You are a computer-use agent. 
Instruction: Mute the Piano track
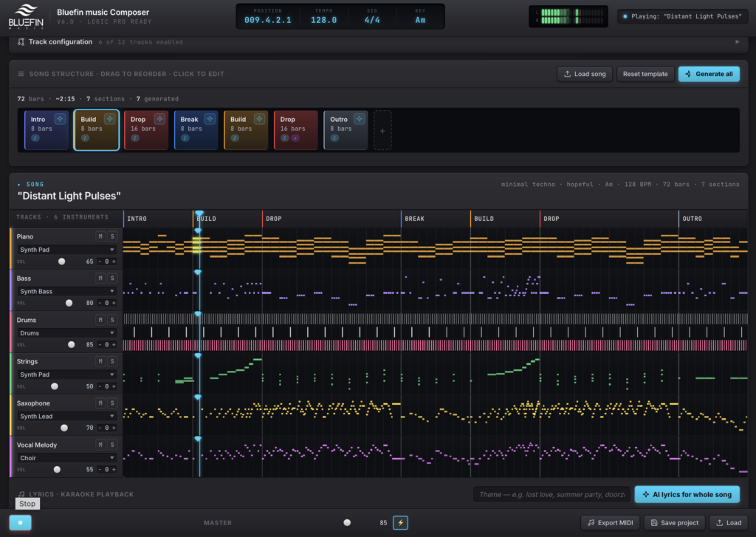pyautogui.click(x=100, y=236)
